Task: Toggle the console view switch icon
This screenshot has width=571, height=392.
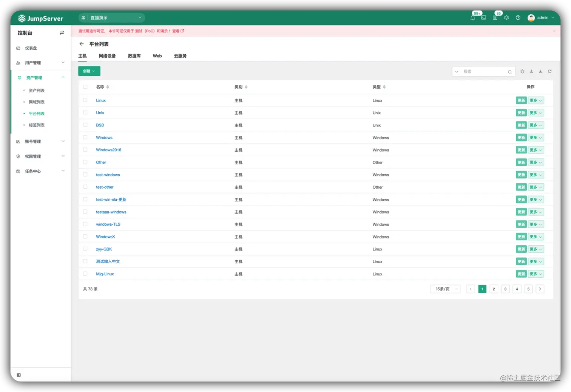Action: [x=62, y=33]
